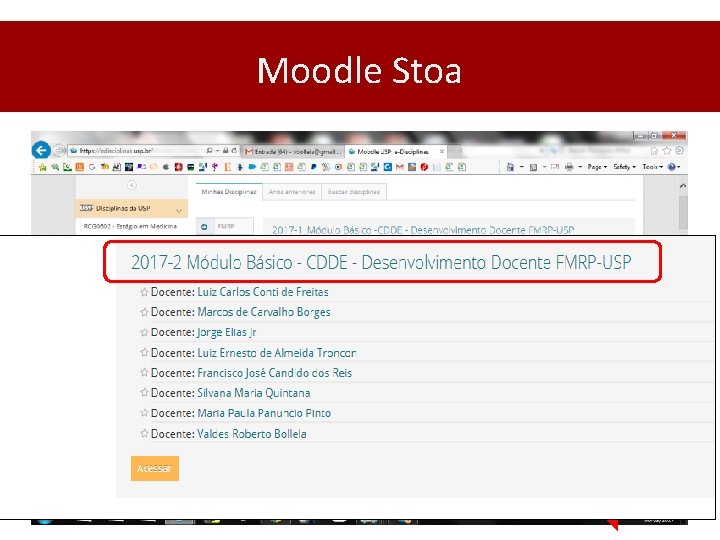The height and width of the screenshot is (540, 720).
Task: Toggle star for Valdes Roberto Bollela
Action: point(144,433)
